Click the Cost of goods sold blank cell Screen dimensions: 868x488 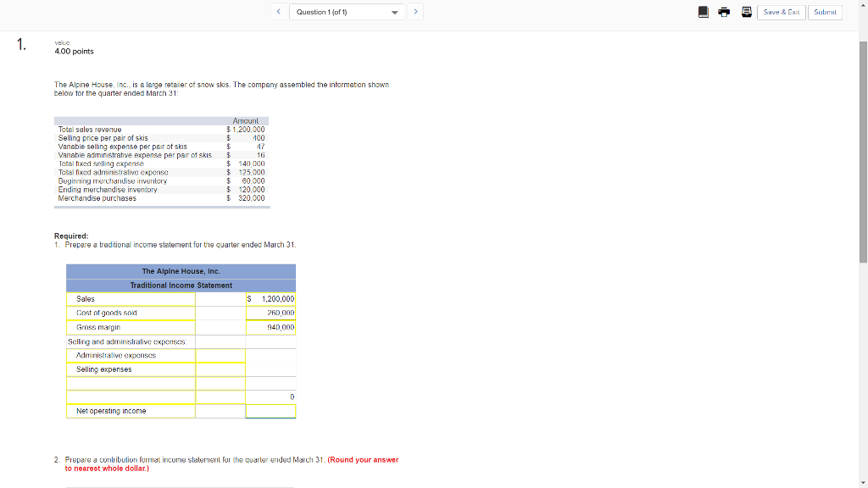point(220,313)
